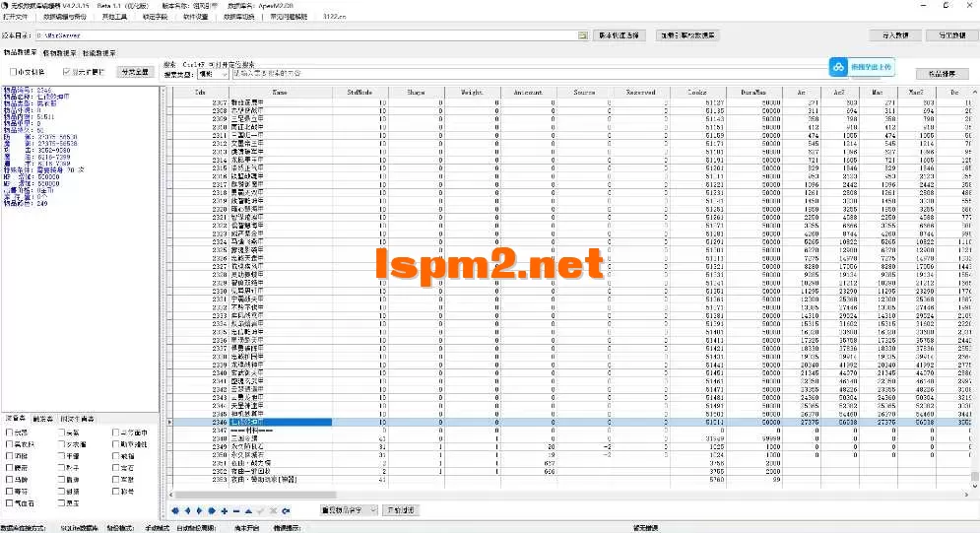Viewport: 980px width, 533px height.
Task: Click the 3122.cn menu item
Action: (x=334, y=17)
